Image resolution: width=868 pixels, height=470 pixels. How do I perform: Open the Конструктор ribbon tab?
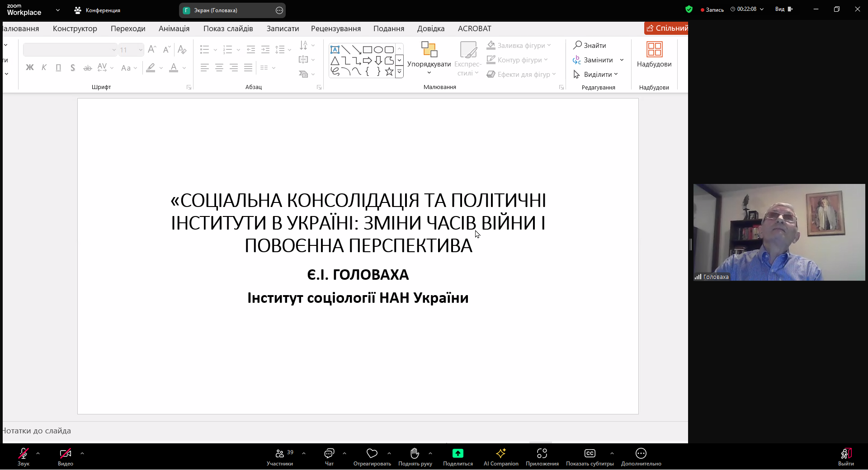tap(75, 28)
